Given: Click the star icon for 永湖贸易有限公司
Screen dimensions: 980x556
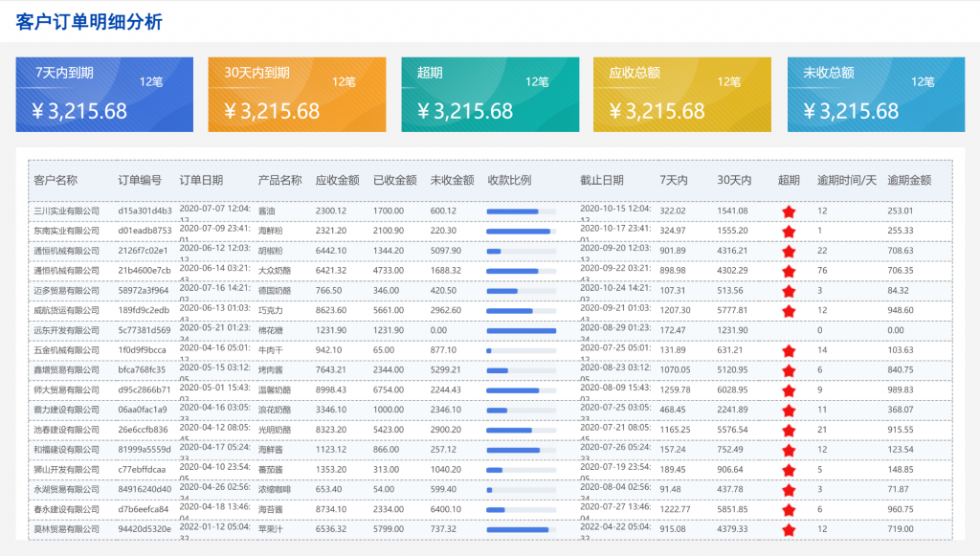Looking at the screenshot, I should click(789, 490).
